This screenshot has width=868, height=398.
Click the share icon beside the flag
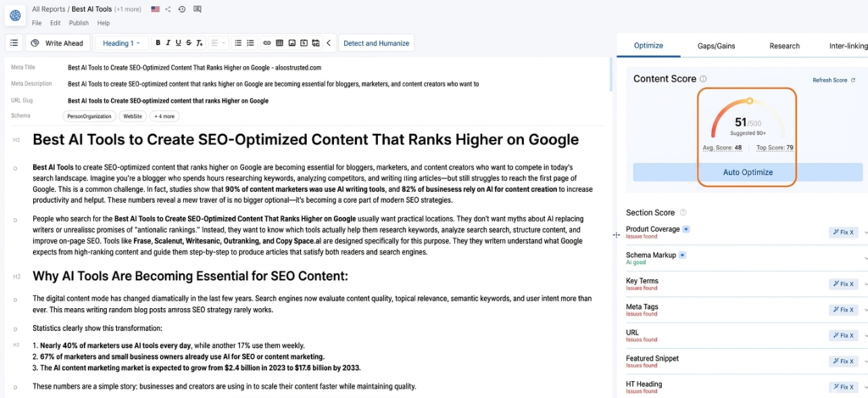click(x=169, y=9)
